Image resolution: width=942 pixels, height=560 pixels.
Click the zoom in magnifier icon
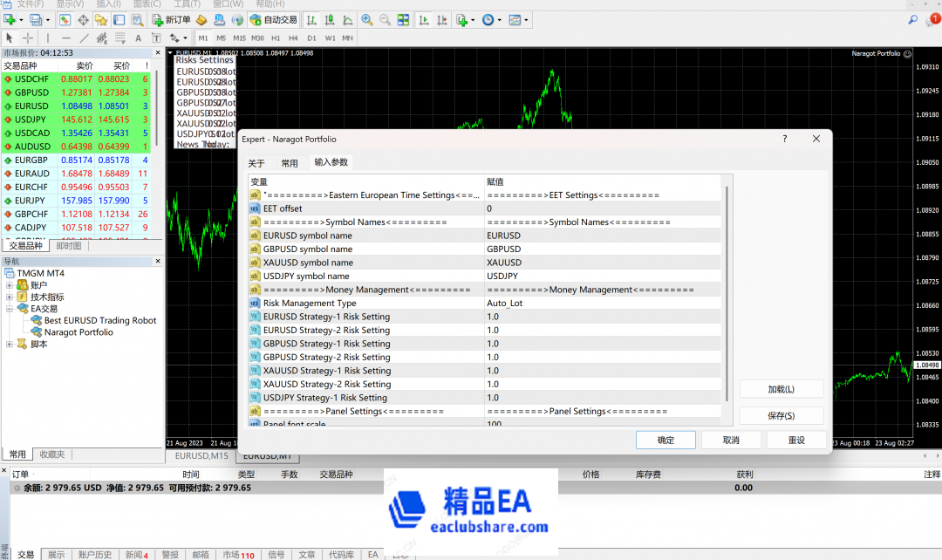pyautogui.click(x=367, y=19)
